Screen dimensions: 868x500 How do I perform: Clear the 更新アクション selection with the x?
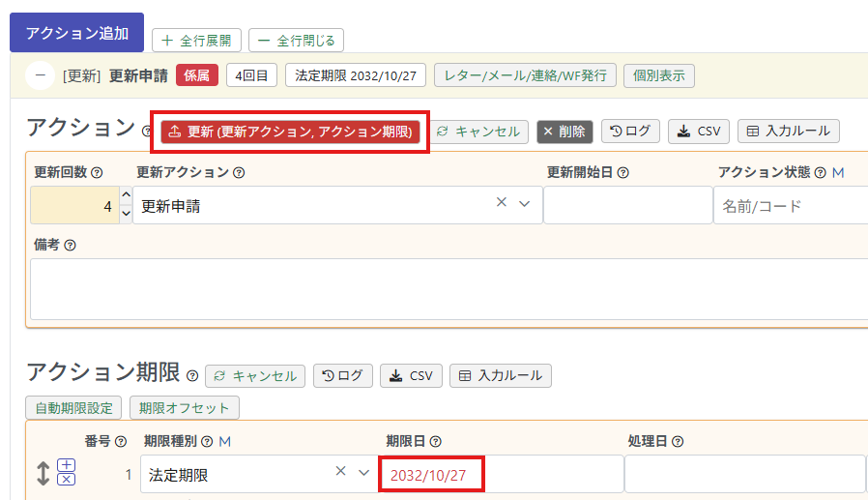point(502,203)
